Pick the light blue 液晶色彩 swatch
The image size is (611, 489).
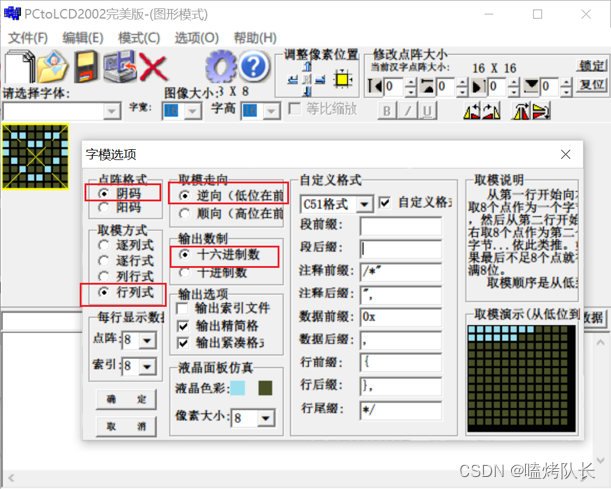[238, 388]
